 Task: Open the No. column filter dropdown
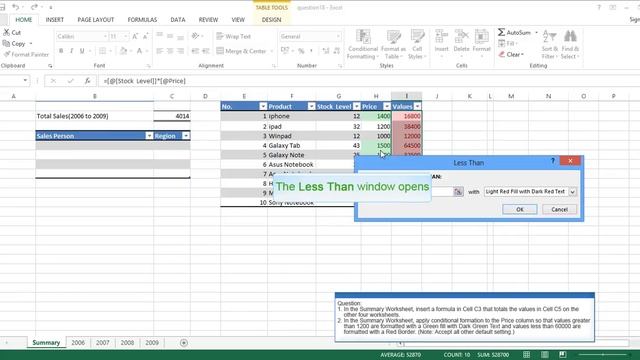pyautogui.click(x=263, y=107)
